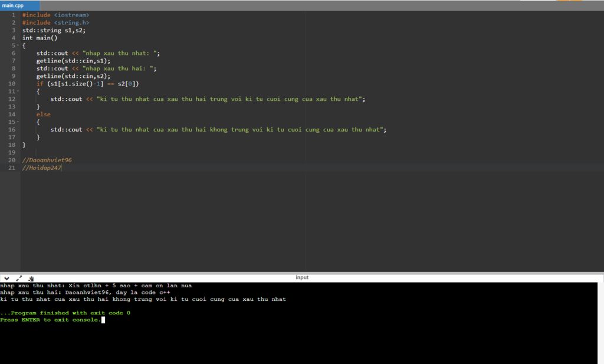Viewport: 604px width, 364px height.
Task: Click the '#include <string.h>' line
Action: point(55,23)
